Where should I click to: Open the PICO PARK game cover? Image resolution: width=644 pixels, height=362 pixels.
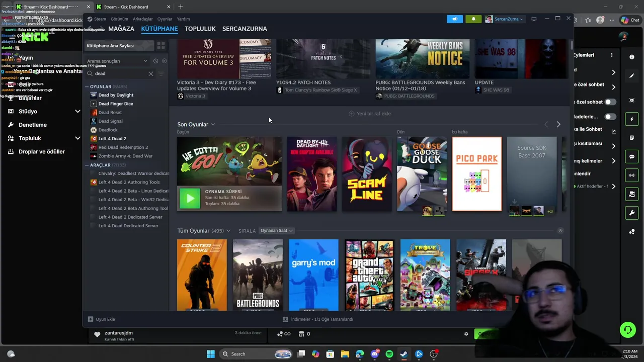[x=477, y=174]
